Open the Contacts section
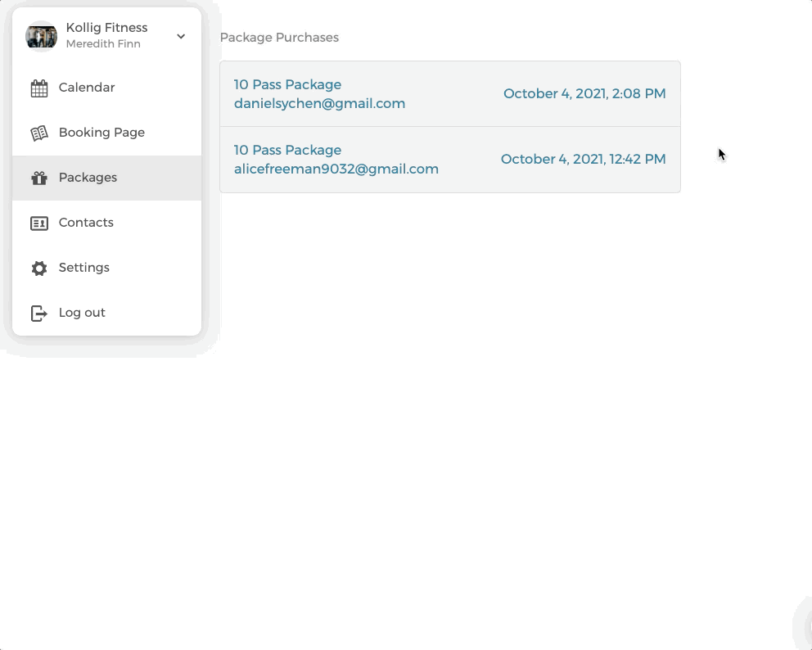Screen dimensions: 812x650 [106, 223]
